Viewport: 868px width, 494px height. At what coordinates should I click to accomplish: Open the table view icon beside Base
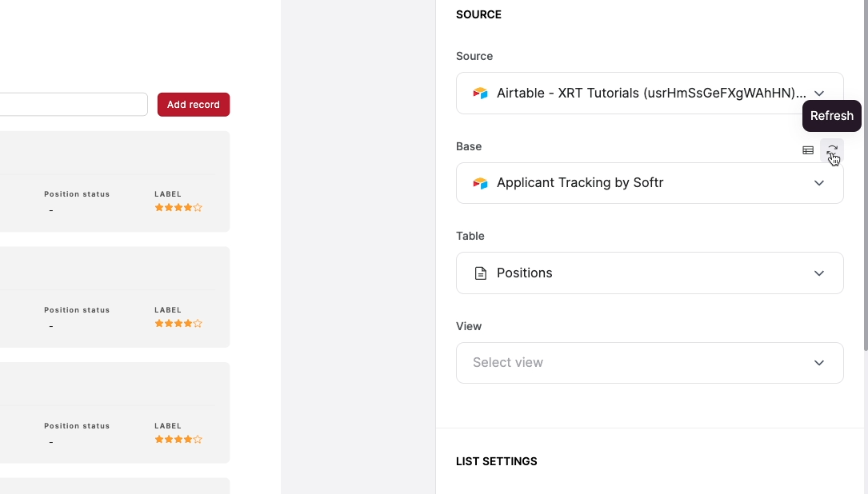tap(808, 150)
